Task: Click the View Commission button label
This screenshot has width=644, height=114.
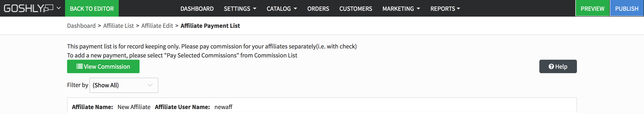Action: 107,67
